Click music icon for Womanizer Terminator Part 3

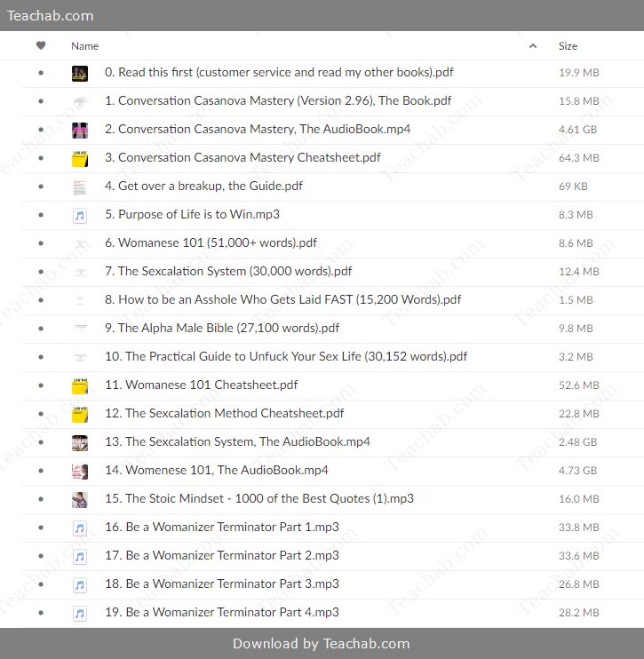80,584
